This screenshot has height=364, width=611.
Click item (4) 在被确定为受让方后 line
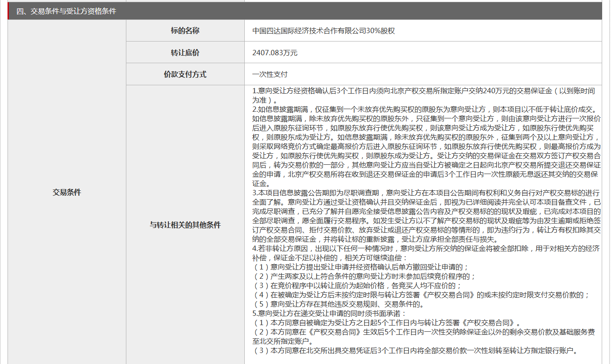pyautogui.click(x=421, y=295)
